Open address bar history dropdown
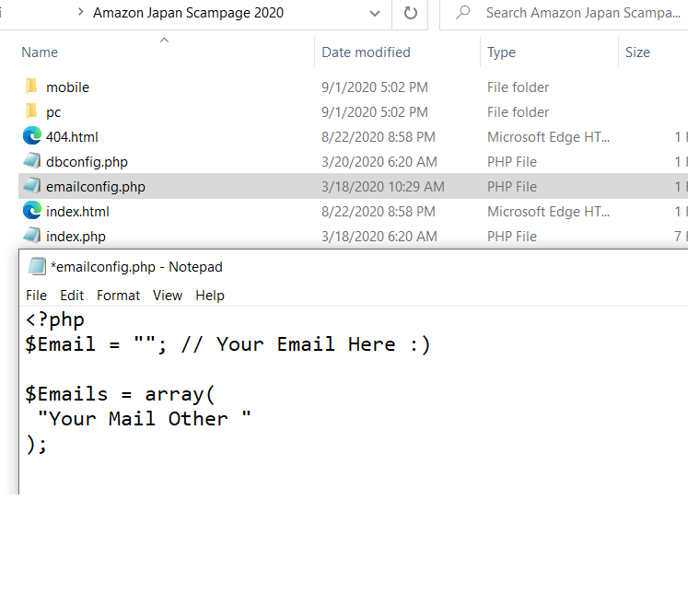 pos(375,14)
